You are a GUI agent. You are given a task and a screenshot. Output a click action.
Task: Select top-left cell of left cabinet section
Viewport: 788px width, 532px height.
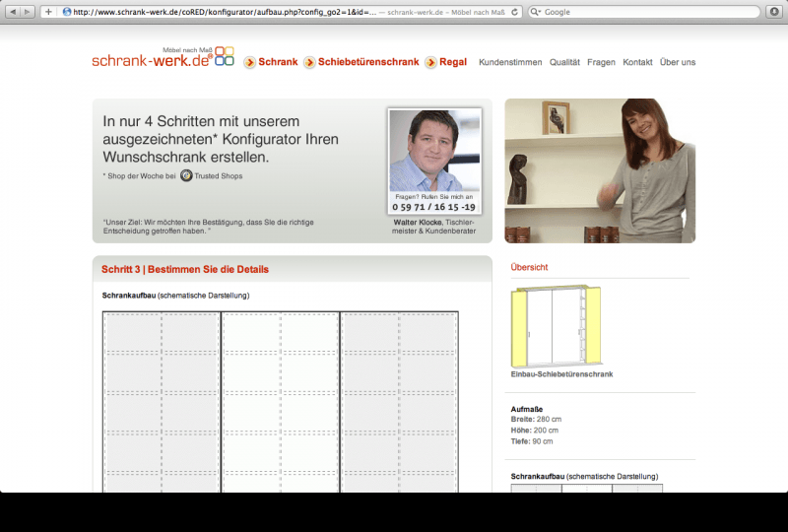pyautogui.click(x=133, y=332)
